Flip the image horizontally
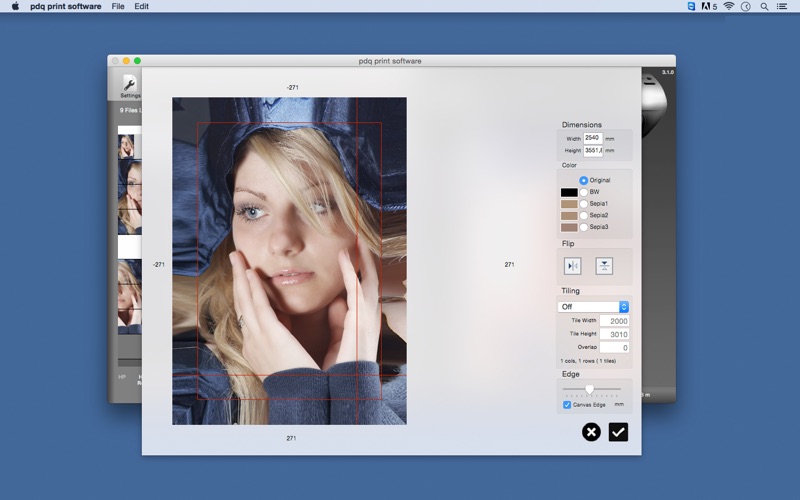The height and width of the screenshot is (500, 800). tap(573, 266)
